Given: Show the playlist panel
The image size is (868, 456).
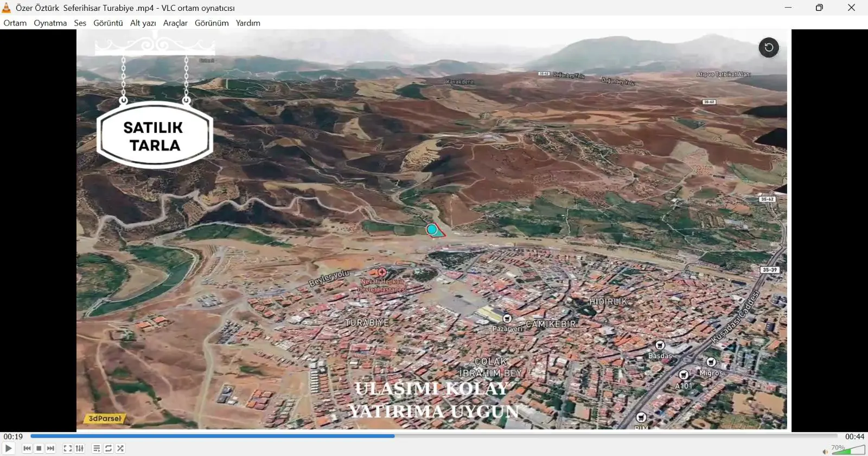Looking at the screenshot, I should [x=97, y=448].
